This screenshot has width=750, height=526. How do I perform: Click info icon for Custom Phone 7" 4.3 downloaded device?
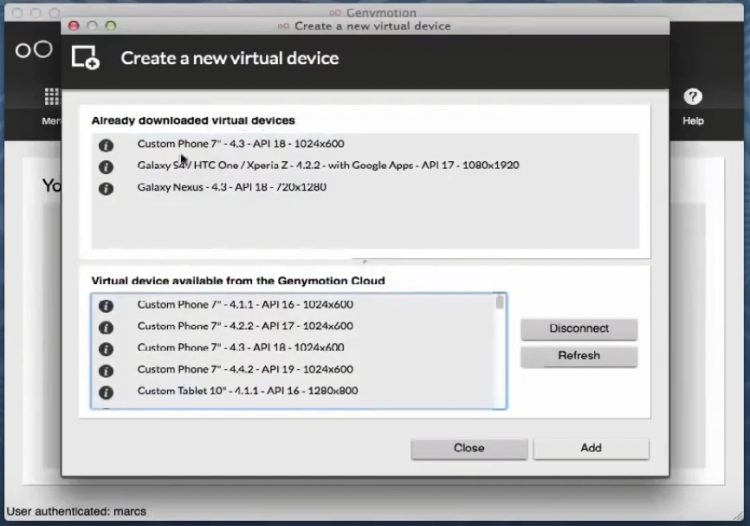[105, 145]
